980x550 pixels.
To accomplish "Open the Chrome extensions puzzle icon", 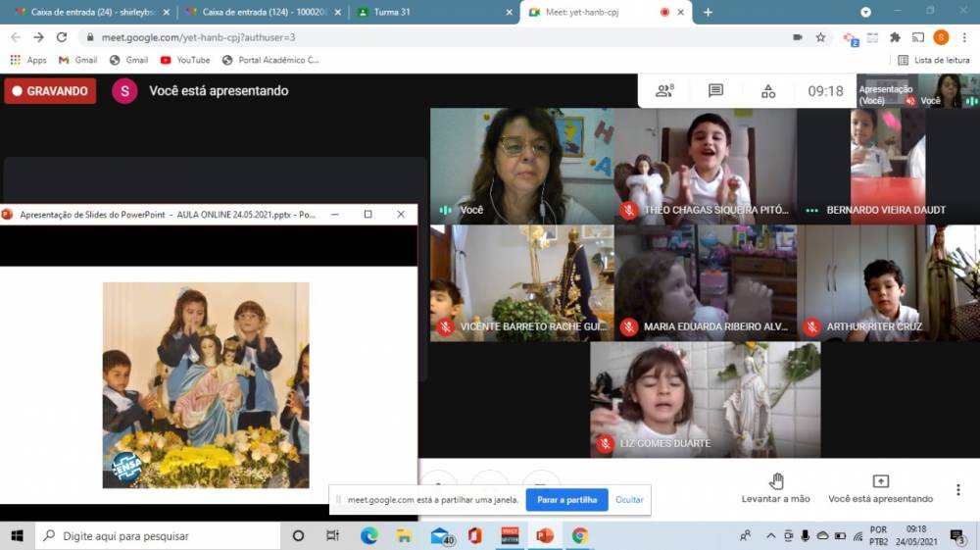I will (x=895, y=37).
